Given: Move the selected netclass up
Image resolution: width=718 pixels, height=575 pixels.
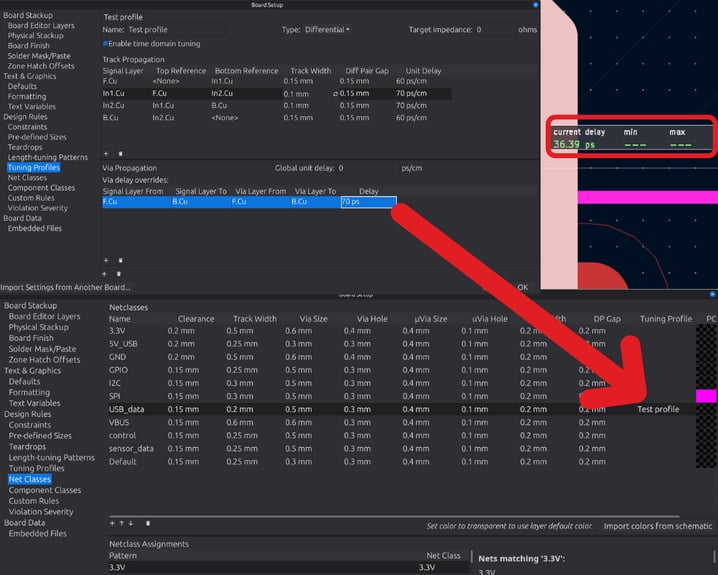Looking at the screenshot, I should (122, 523).
